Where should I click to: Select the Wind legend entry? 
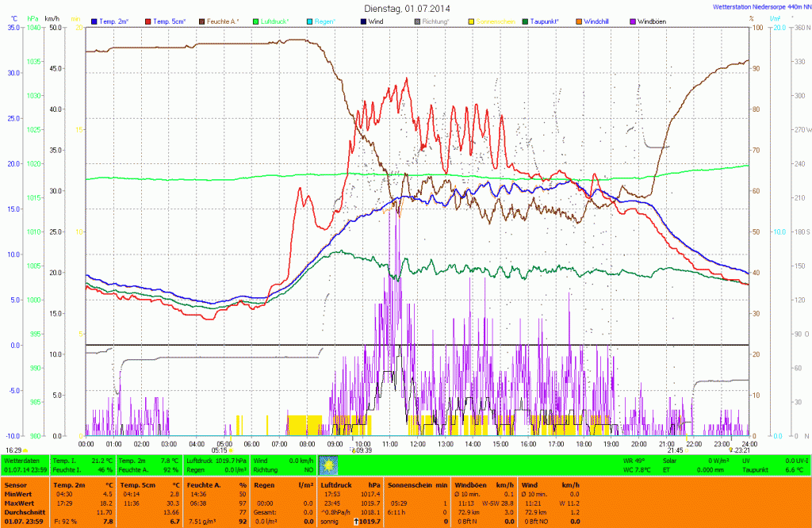coord(375,21)
